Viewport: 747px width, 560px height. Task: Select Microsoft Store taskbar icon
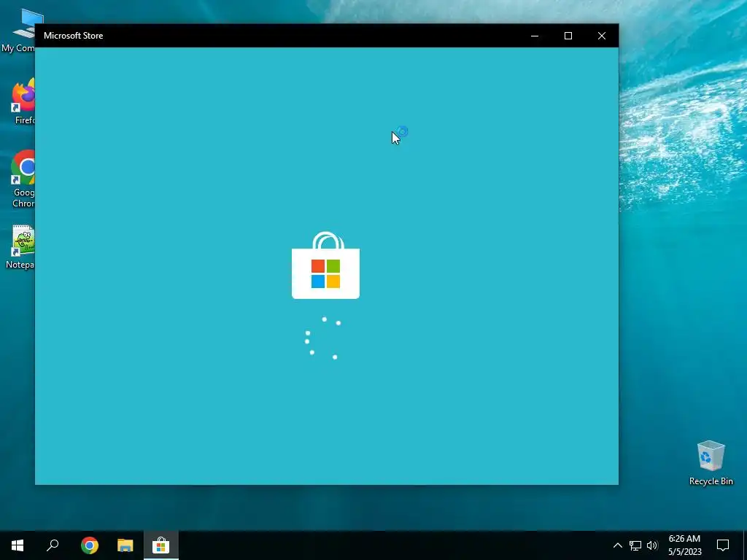[161, 545]
